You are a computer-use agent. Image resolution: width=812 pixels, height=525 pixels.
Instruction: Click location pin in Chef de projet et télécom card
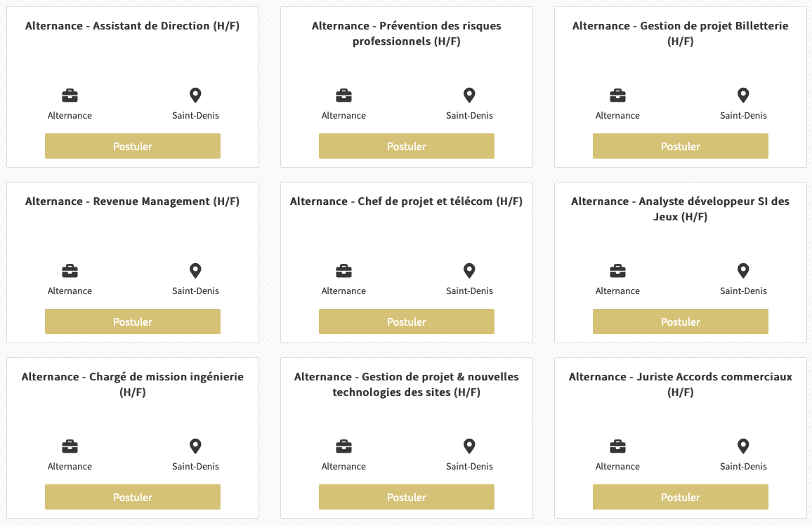click(469, 270)
